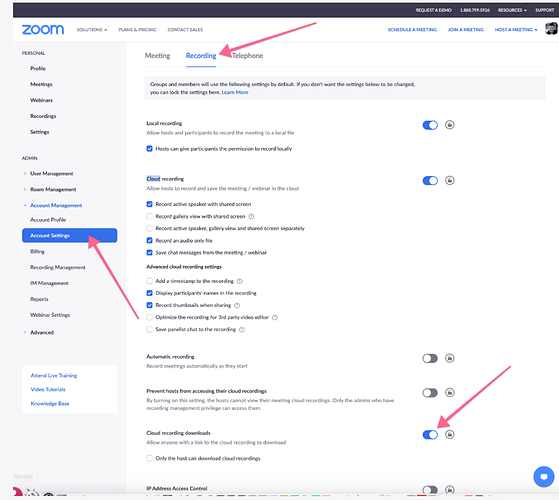Disable the Local recording toggle

pos(430,125)
